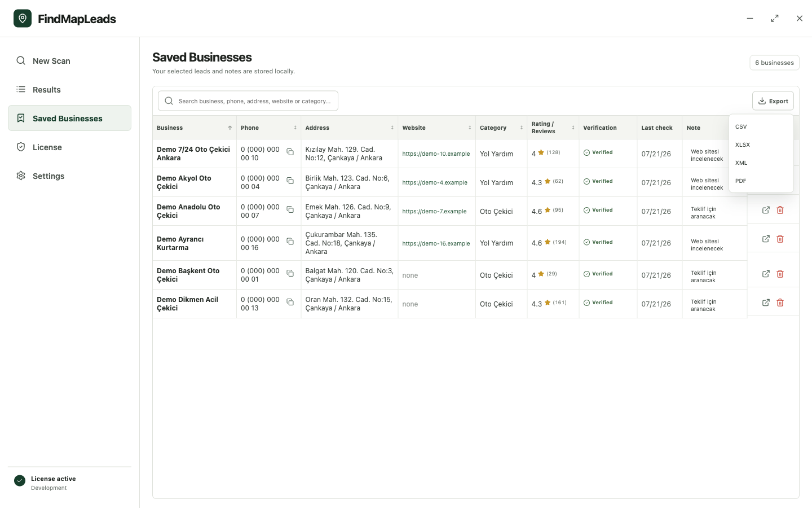Go to the Results section

(69, 90)
